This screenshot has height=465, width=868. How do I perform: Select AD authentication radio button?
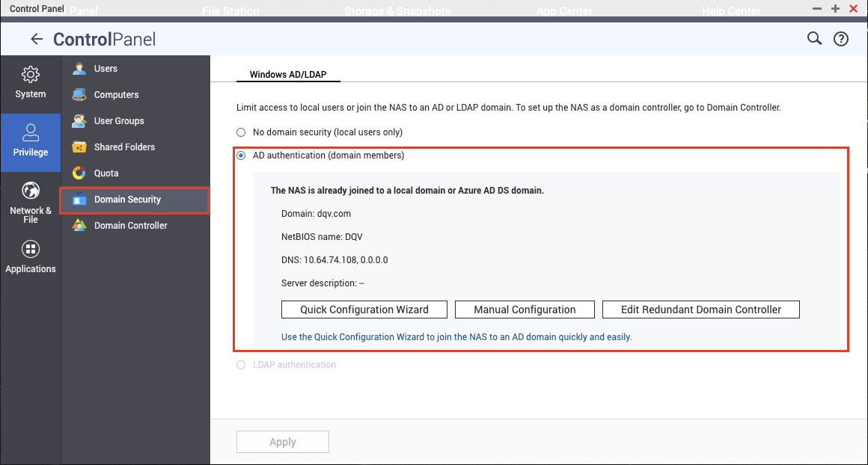(x=241, y=155)
